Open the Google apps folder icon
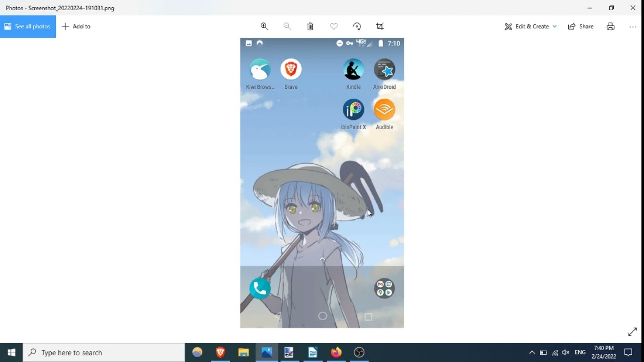This screenshot has height=362, width=644. coord(384,288)
